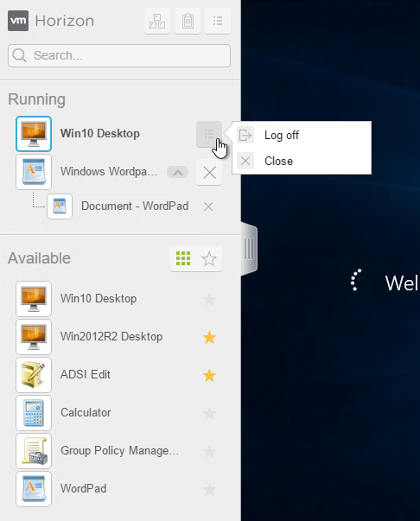Click into the Search input field
The image size is (420, 521).
[x=119, y=55]
